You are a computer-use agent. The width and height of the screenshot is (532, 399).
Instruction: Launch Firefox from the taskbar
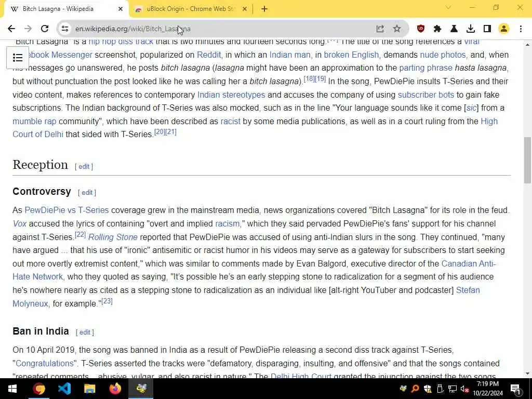click(115, 389)
